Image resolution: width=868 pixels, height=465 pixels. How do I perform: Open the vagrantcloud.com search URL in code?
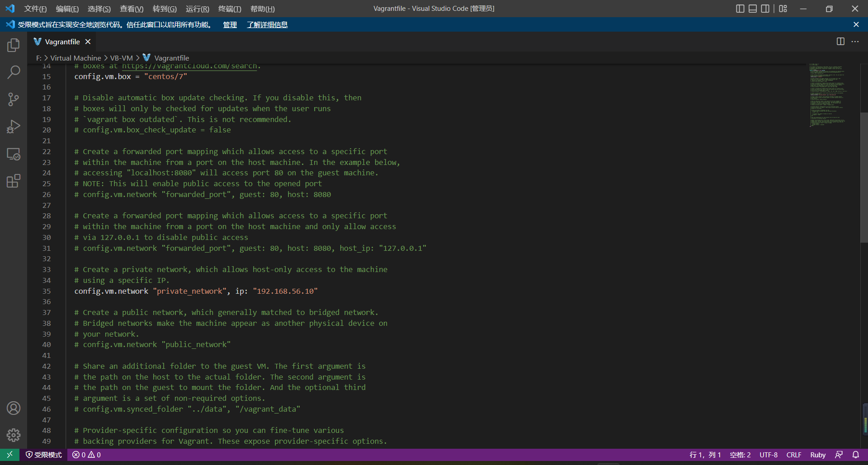[x=189, y=66]
